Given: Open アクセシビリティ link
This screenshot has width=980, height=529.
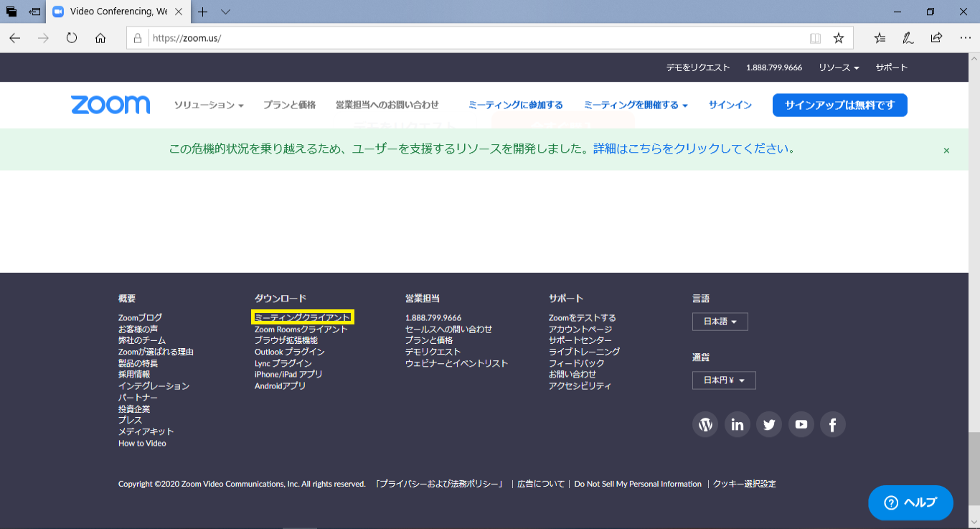Looking at the screenshot, I should point(580,386).
